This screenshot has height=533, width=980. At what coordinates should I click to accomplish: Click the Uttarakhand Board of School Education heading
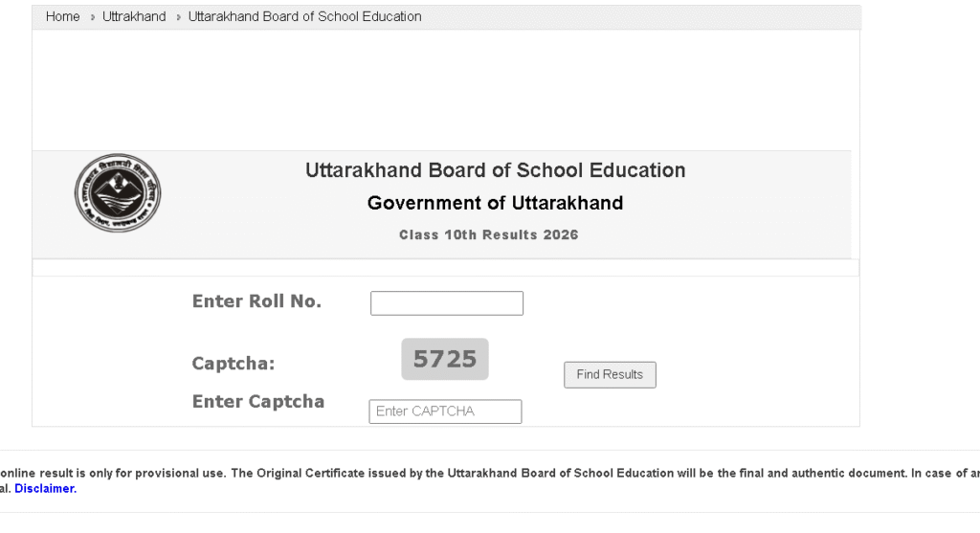tap(495, 170)
